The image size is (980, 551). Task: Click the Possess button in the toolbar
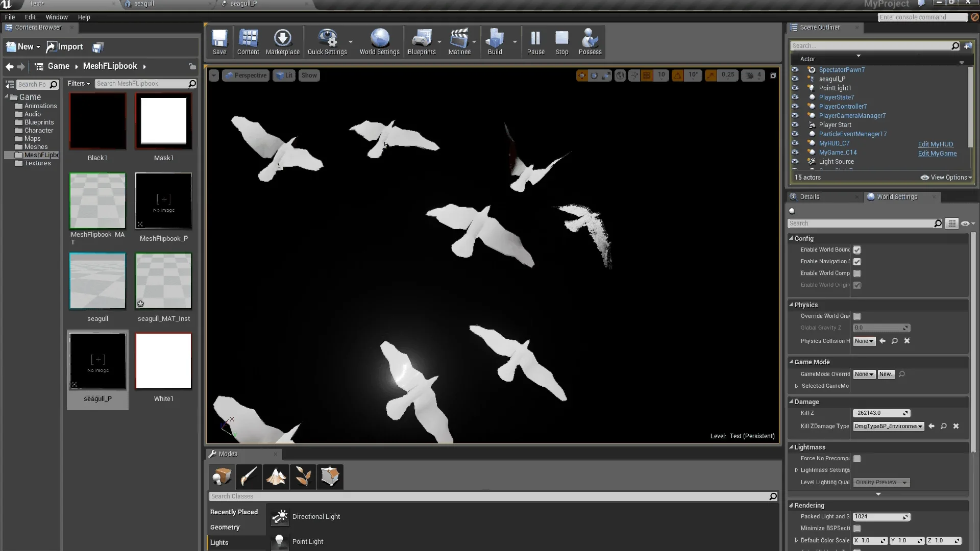coord(590,42)
